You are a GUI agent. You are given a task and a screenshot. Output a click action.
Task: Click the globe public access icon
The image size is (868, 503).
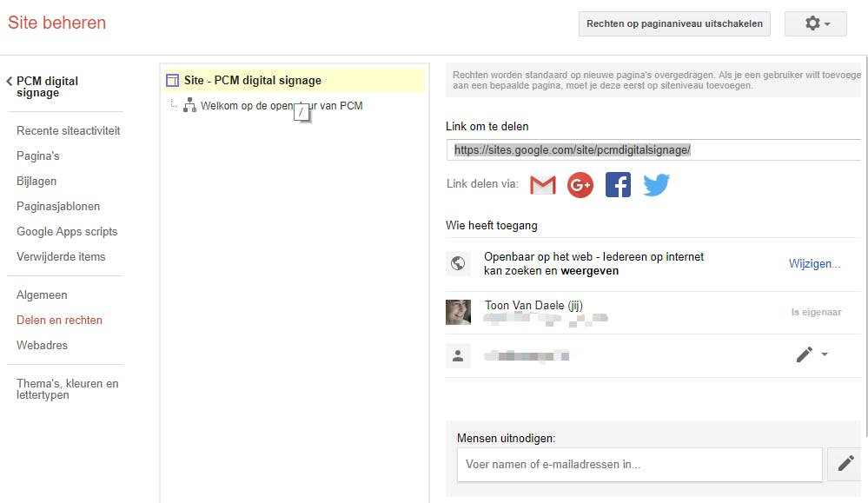point(458,264)
